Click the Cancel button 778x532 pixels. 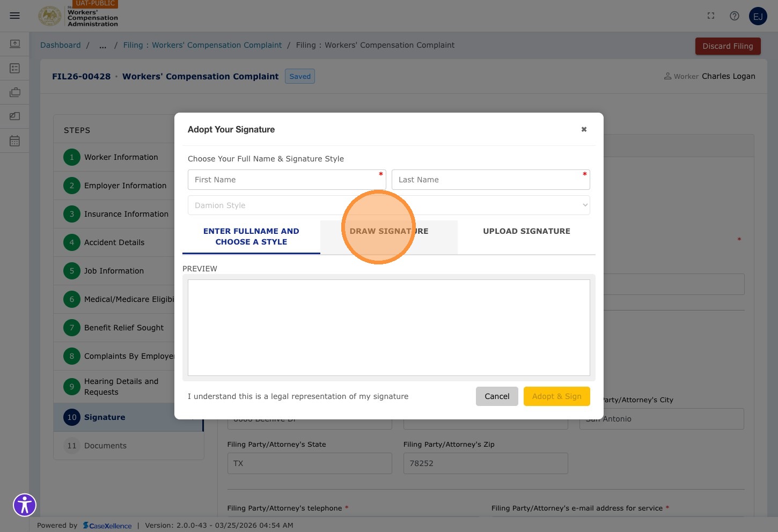[x=497, y=396]
